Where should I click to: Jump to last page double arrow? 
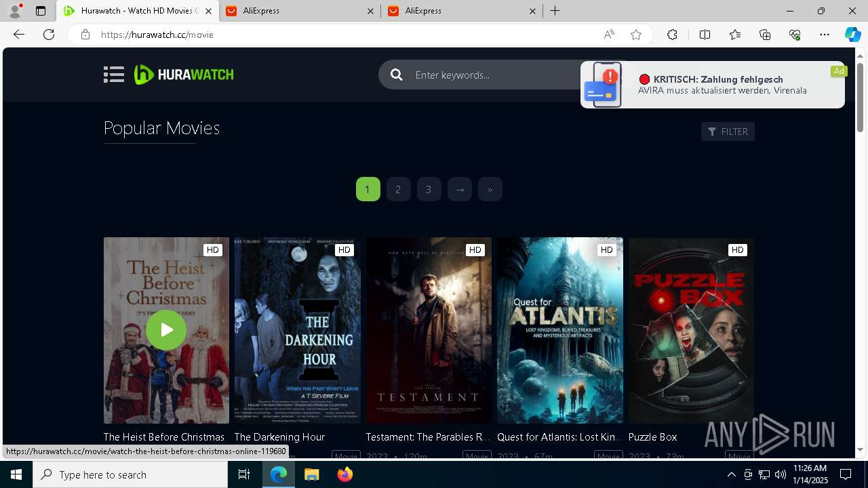coord(490,189)
